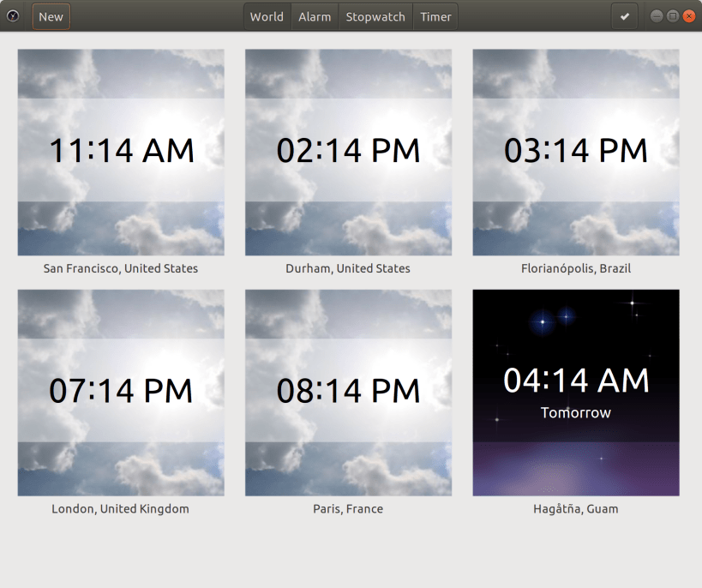Switch to the Alarm tab
702x588 pixels.
pyautogui.click(x=315, y=16)
